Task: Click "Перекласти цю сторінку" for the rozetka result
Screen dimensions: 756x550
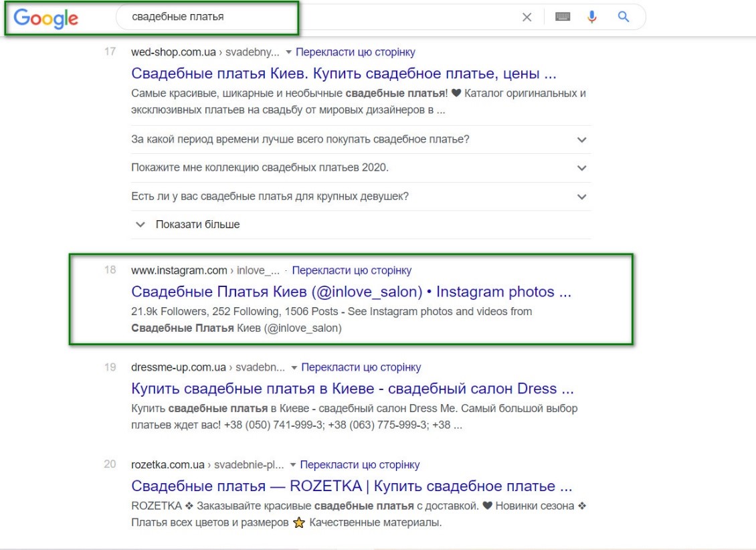Action: click(x=360, y=464)
